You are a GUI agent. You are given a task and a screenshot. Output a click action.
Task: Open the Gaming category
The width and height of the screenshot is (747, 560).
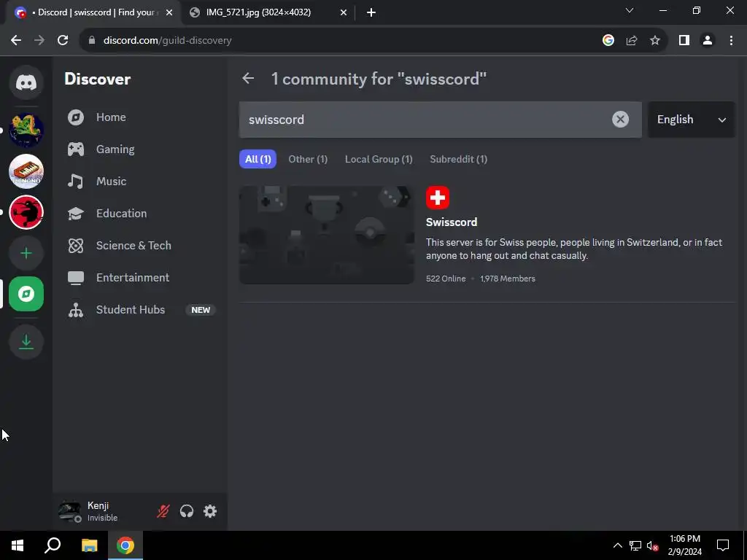(139, 149)
